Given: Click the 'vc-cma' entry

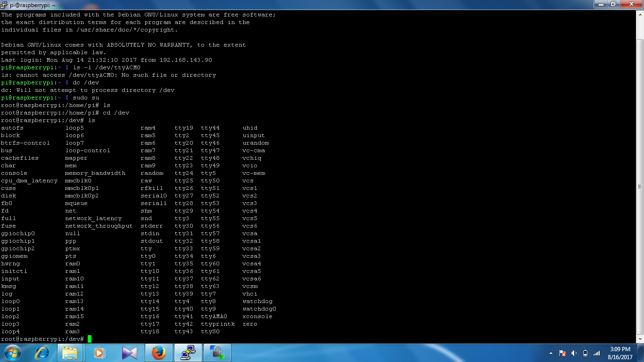Looking at the screenshot, I should (254, 150).
